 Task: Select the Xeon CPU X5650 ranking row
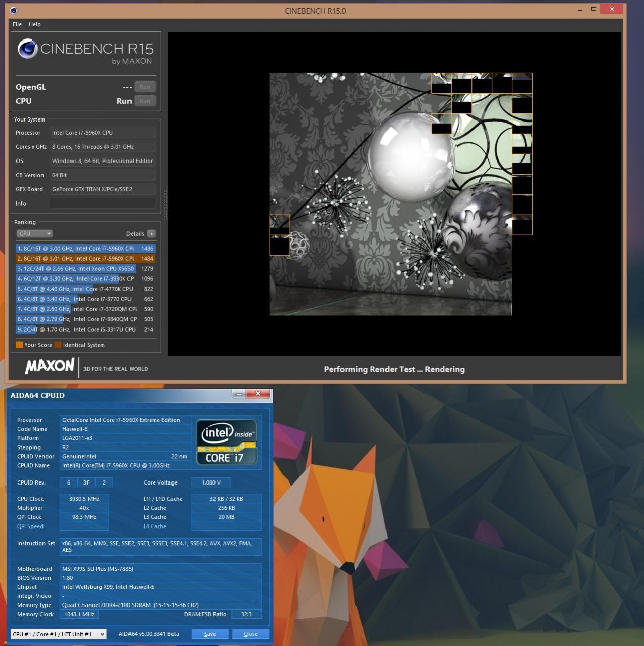pyautogui.click(x=85, y=269)
